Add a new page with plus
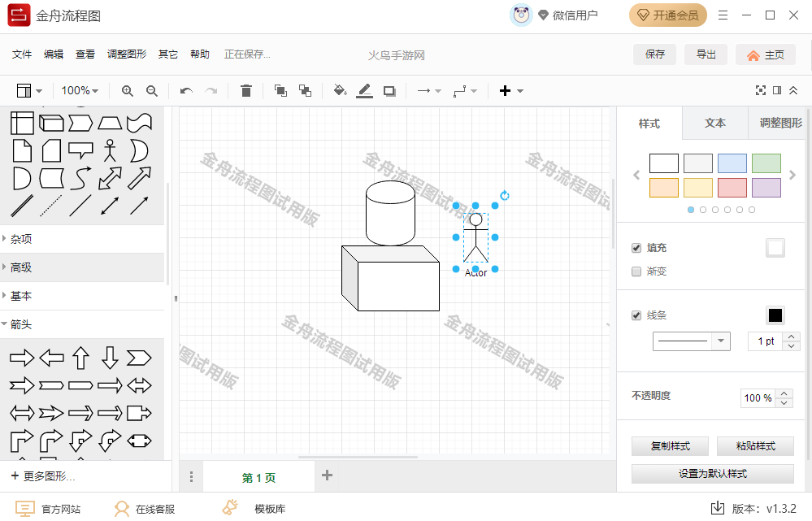The height and width of the screenshot is (521, 812). (x=327, y=475)
